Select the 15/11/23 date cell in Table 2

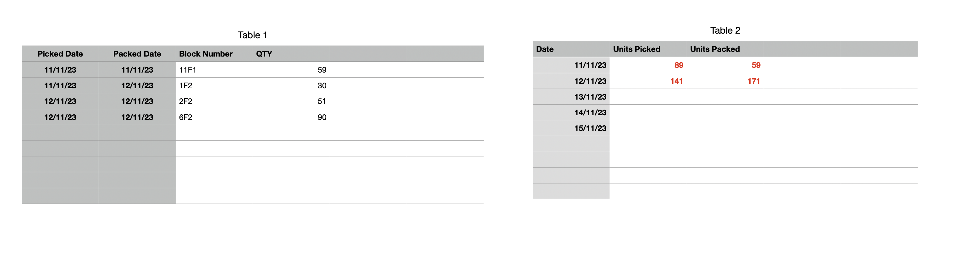point(571,128)
